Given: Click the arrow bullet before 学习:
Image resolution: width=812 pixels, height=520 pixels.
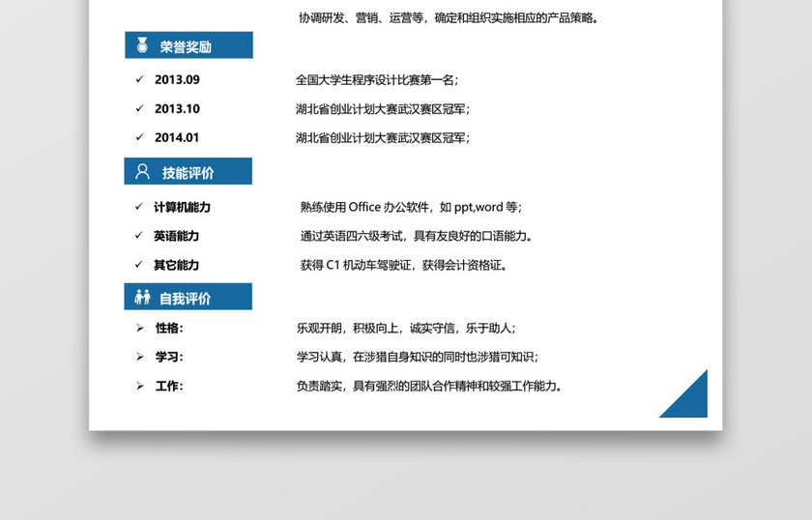Looking at the screenshot, I should point(140,357).
